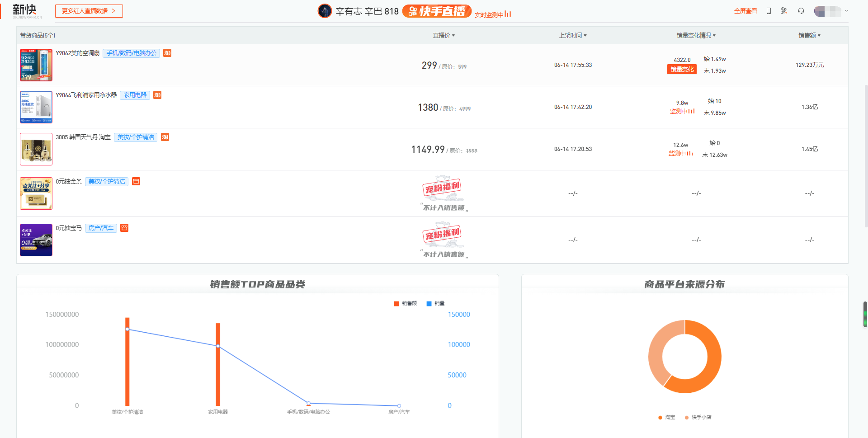Open 0元抽金条 product thumbnail

pos(36,193)
